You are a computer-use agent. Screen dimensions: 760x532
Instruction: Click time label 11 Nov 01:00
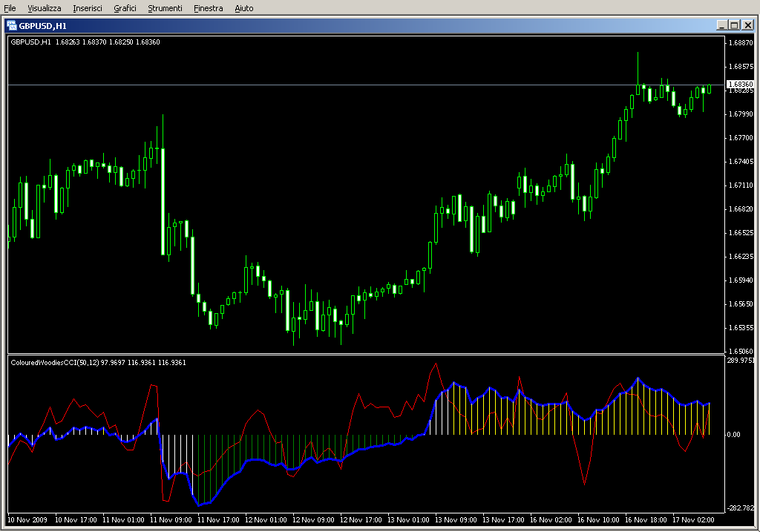(x=123, y=520)
